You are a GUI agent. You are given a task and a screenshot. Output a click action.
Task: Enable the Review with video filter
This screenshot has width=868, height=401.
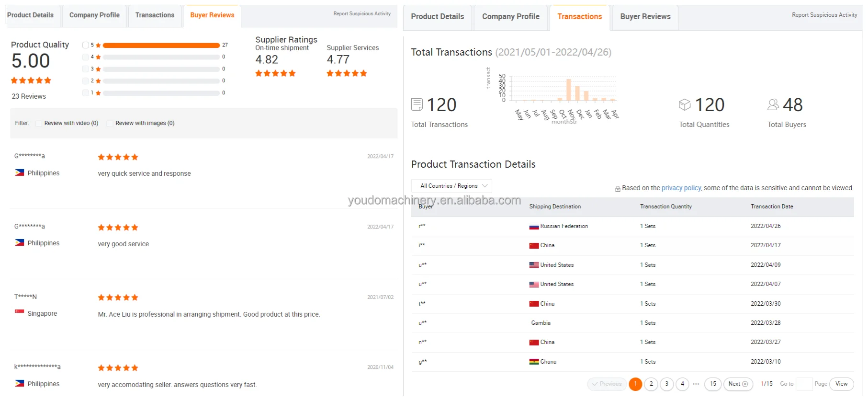[39, 123]
